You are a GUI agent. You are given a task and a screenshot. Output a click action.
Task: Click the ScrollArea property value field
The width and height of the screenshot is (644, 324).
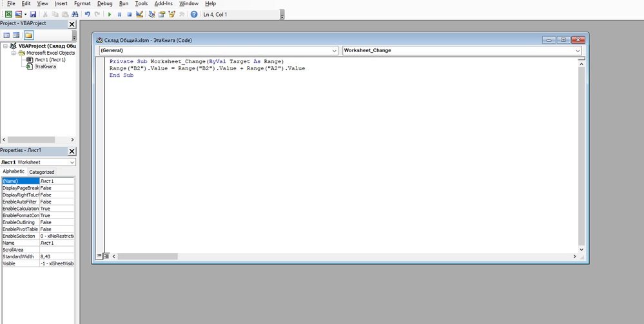click(57, 250)
